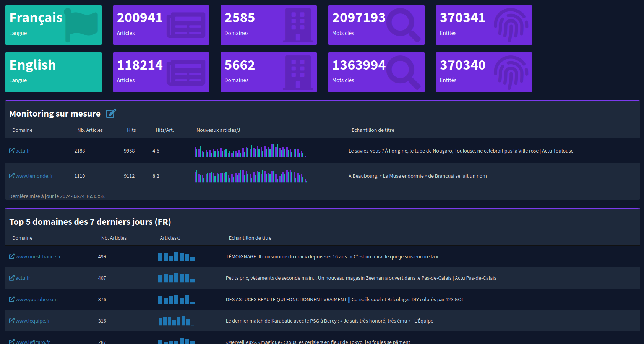Image resolution: width=644 pixels, height=344 pixels.
Task: Click the 2097193 mots clés count
Action: (359, 18)
